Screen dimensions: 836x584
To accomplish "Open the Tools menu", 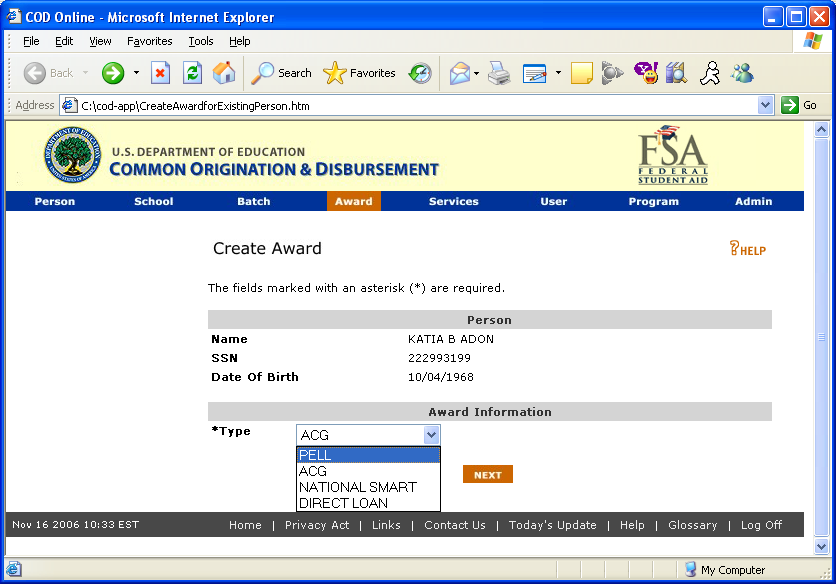I will (x=200, y=41).
